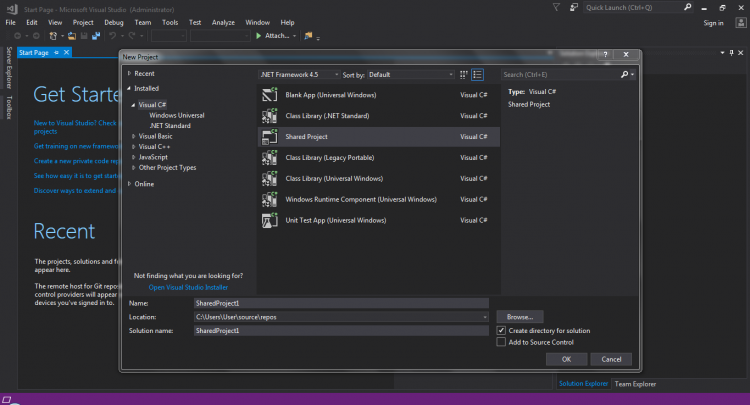This screenshot has width=750, height=405.
Task: Click the OK button
Action: (x=566, y=359)
